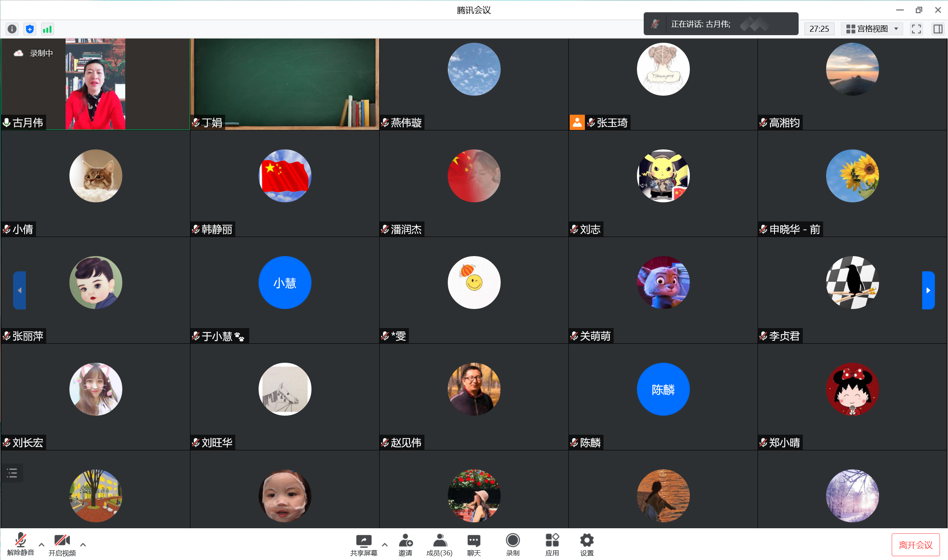The height and width of the screenshot is (560, 948).
Task: Go to next page of participants
Action: click(x=928, y=290)
